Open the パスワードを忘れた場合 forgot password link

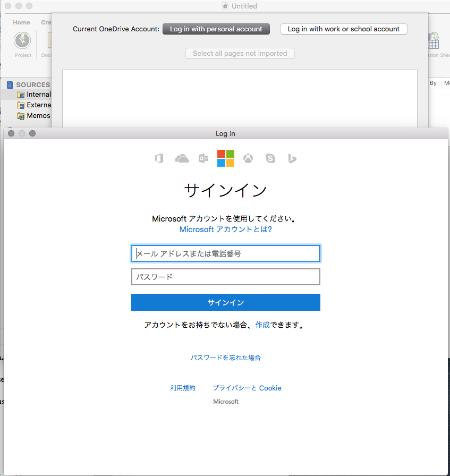(226, 358)
